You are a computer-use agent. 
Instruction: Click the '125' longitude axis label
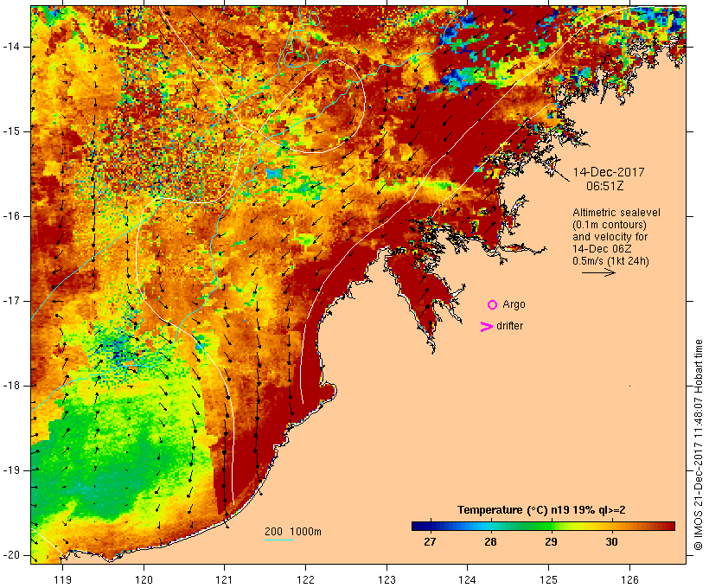pos(549,579)
